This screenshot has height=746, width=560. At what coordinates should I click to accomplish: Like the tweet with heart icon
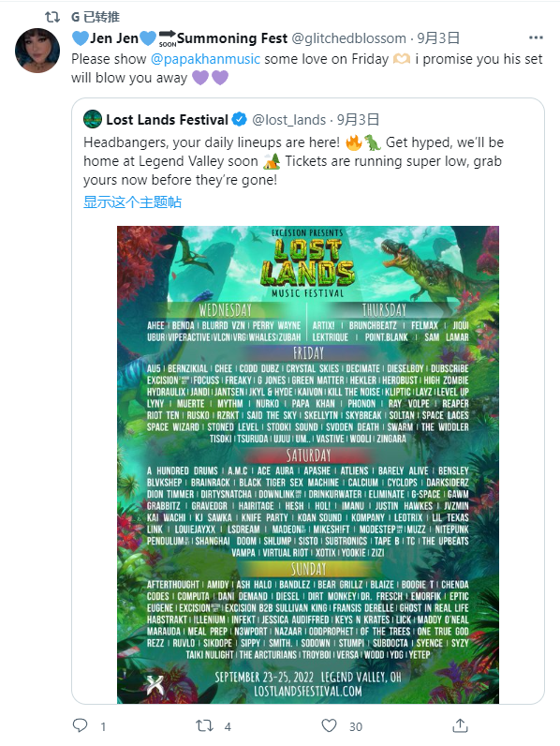click(329, 725)
